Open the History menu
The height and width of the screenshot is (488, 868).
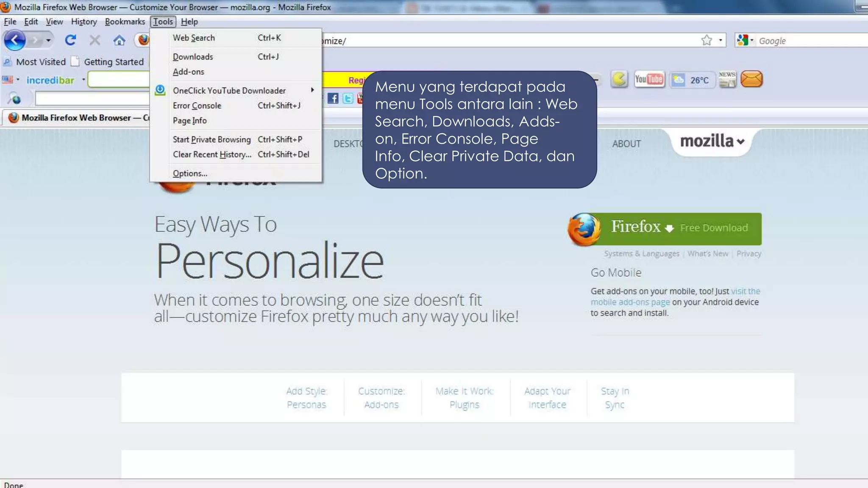click(x=84, y=22)
